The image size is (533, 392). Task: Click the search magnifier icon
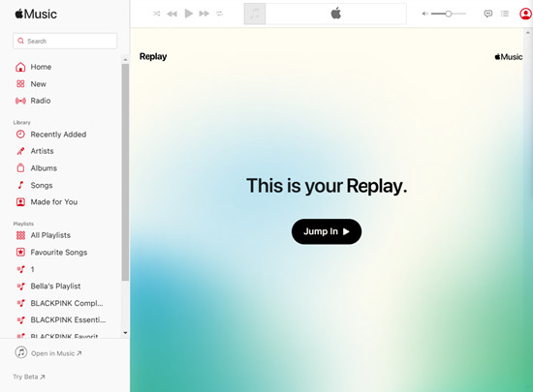(x=20, y=41)
